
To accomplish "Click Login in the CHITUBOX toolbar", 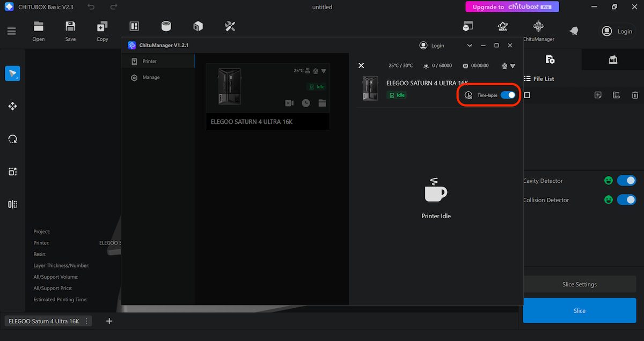I will [617, 31].
